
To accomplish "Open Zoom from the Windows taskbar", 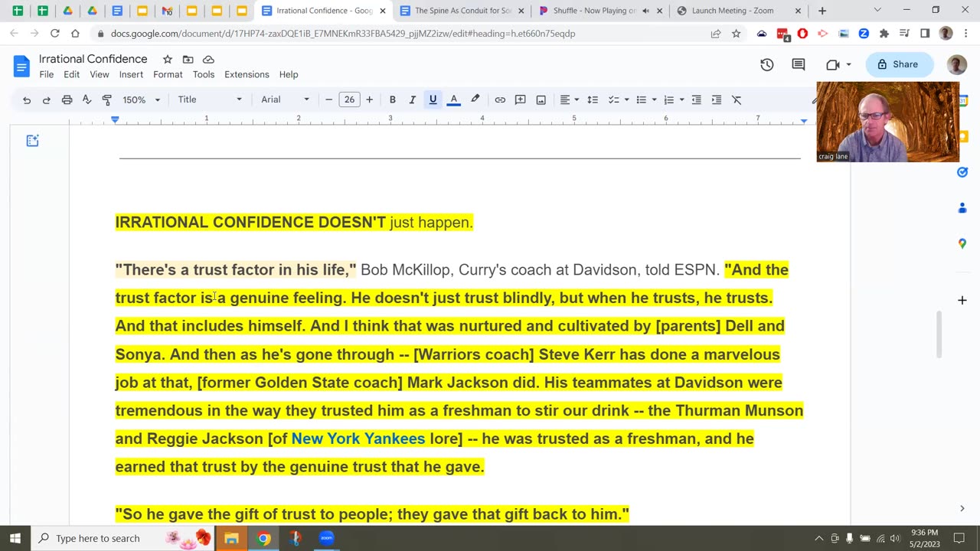I will click(x=327, y=538).
